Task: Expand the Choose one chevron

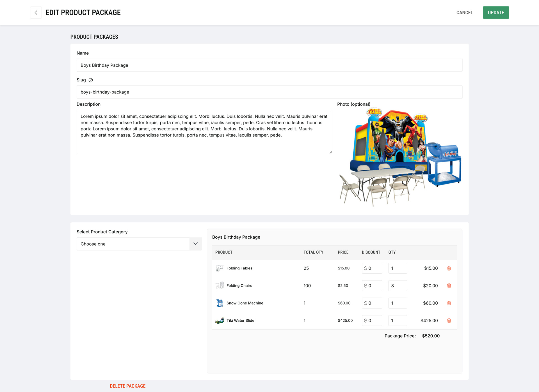Action: (x=195, y=244)
